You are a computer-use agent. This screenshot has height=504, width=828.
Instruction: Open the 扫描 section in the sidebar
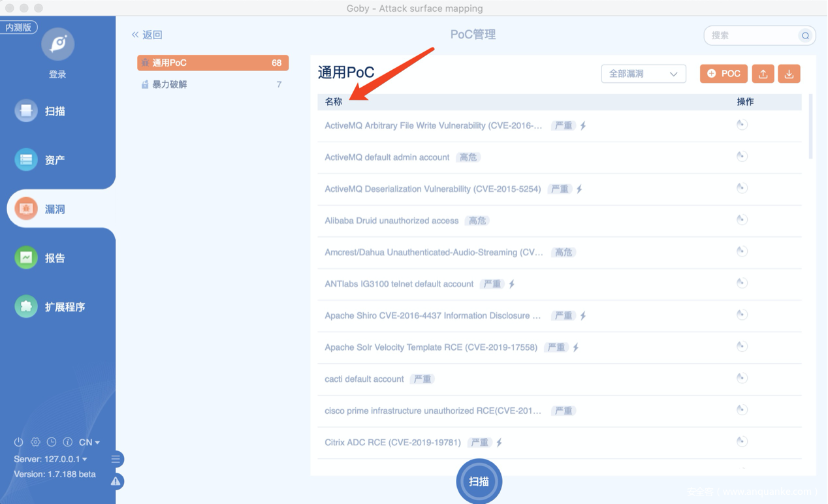click(x=41, y=111)
